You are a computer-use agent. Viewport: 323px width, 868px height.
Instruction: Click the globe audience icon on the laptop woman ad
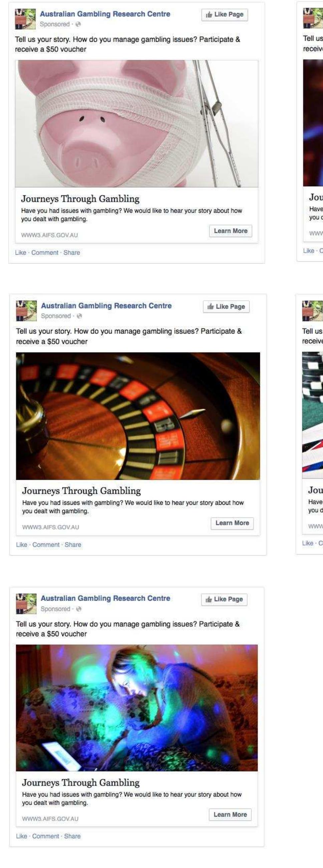[x=79, y=609]
